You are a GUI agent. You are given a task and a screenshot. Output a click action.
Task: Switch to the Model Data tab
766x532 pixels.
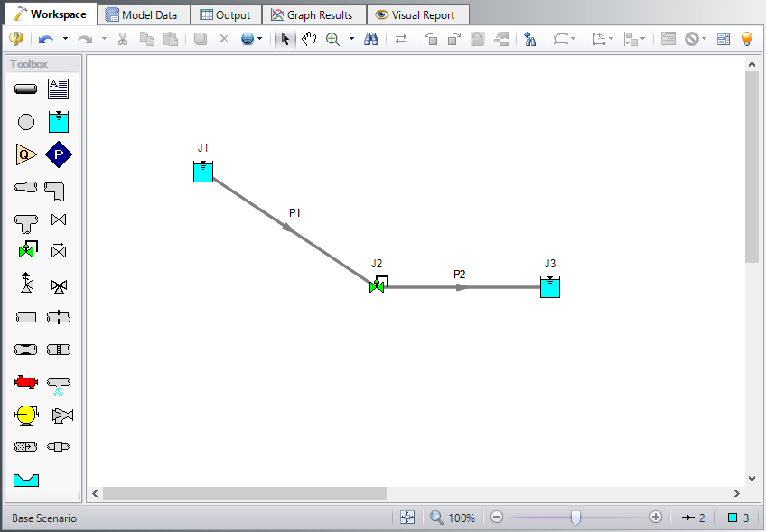142,14
